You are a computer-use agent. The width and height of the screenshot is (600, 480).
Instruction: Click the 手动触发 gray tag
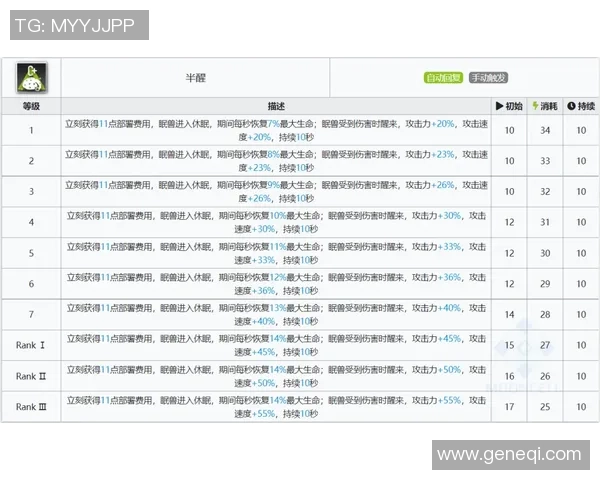pos(488,78)
